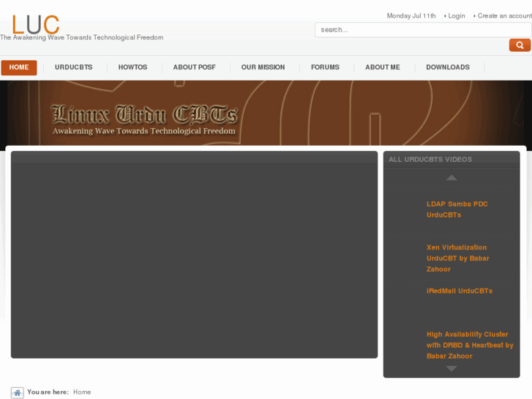532x399 pixels.
Task: Select the OUR MISSION menu item
Action: (263, 67)
